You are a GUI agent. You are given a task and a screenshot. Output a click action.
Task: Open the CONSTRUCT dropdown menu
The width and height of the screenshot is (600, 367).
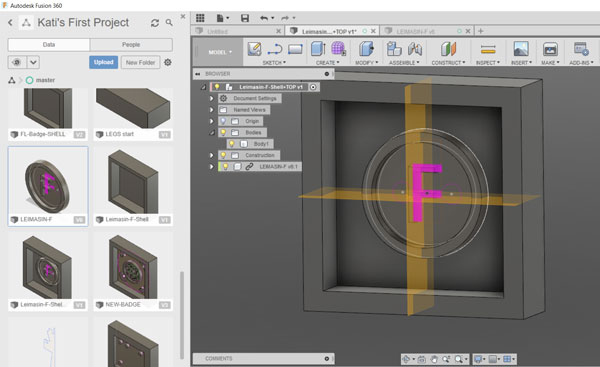click(x=448, y=62)
